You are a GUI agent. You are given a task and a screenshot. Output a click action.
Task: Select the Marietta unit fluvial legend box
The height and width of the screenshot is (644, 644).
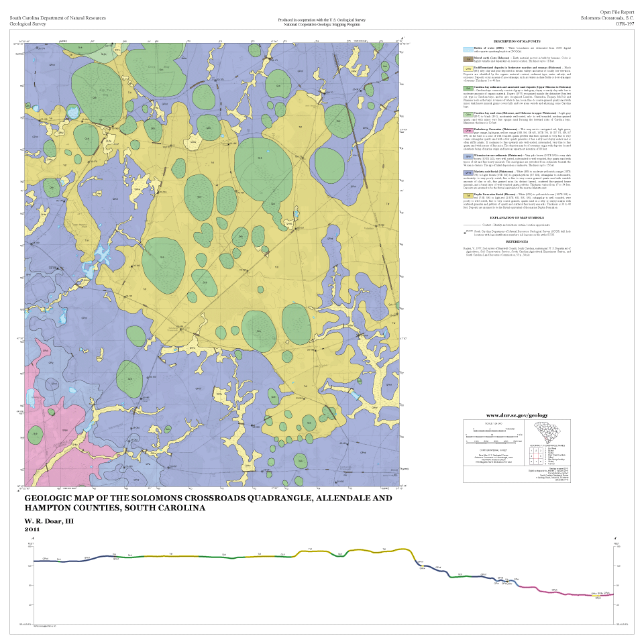pos(468,172)
